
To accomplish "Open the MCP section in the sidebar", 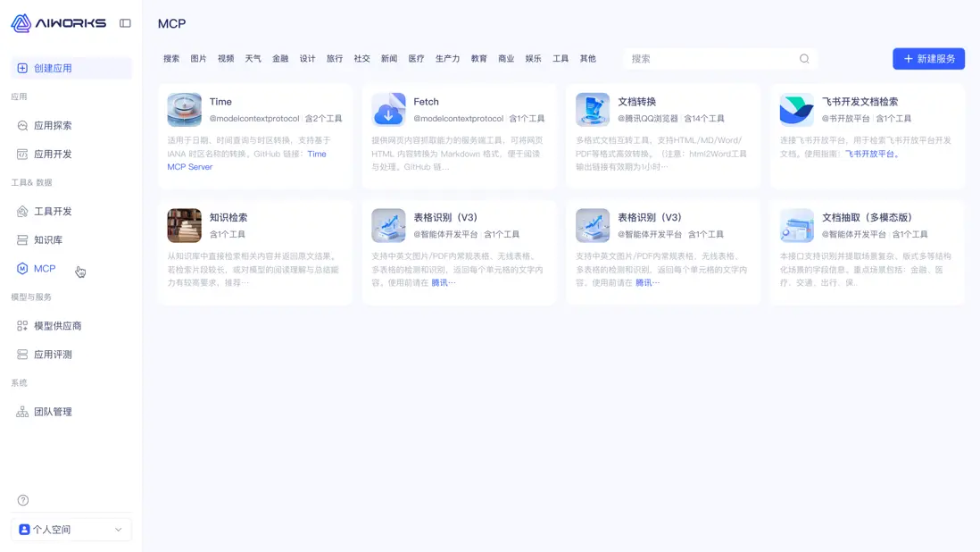I will (42, 268).
